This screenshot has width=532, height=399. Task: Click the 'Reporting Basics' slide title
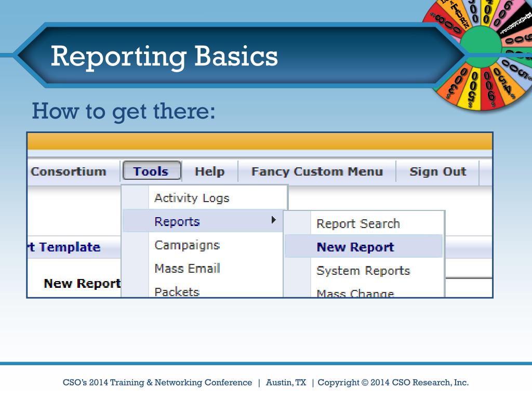164,57
